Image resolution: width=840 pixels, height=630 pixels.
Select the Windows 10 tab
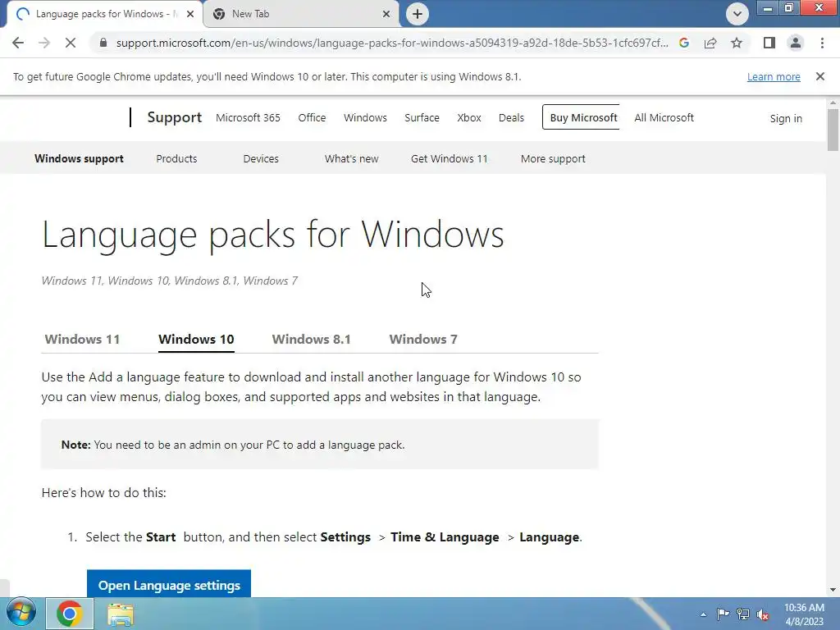click(x=196, y=339)
